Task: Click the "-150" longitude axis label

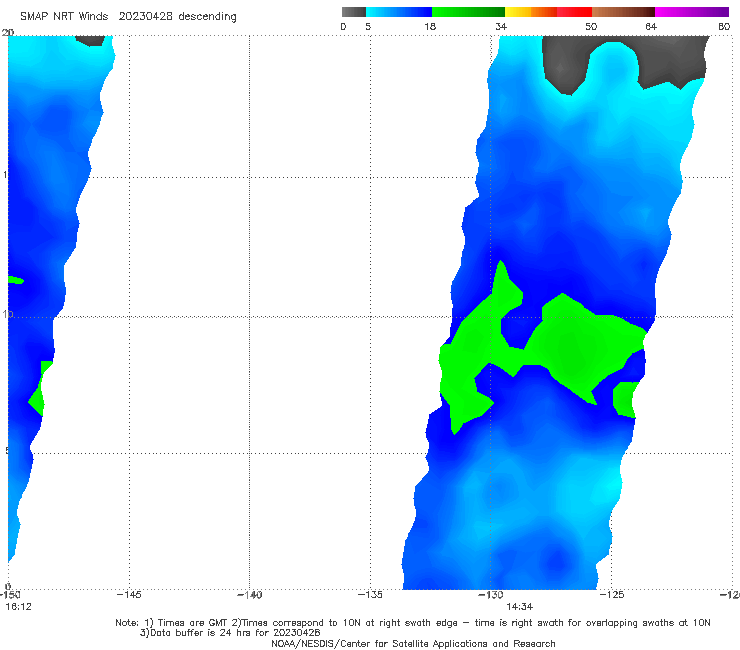Action: (10, 595)
